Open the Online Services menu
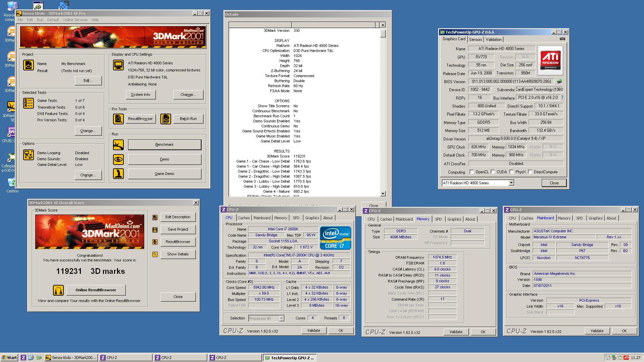 [x=75, y=20]
